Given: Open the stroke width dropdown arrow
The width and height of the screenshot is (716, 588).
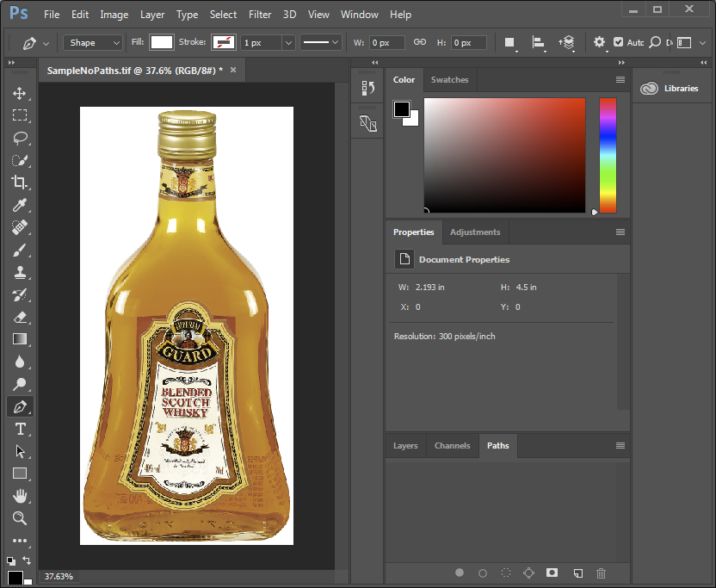Looking at the screenshot, I should tap(288, 42).
